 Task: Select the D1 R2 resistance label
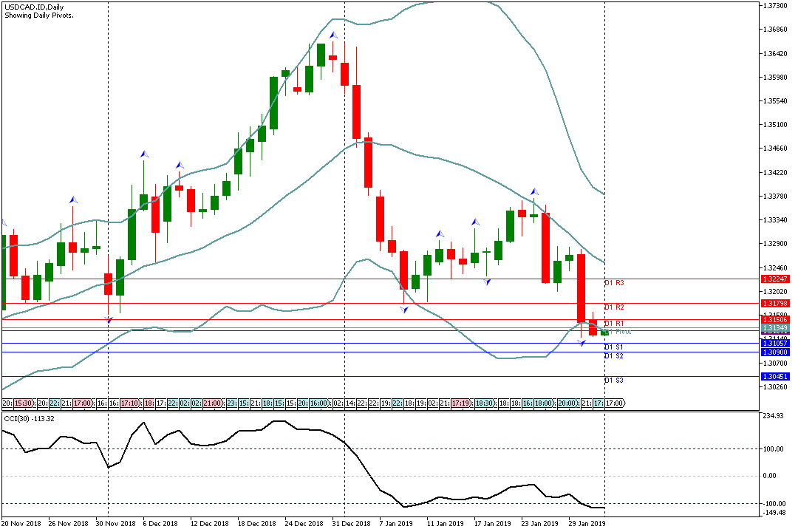click(x=614, y=307)
